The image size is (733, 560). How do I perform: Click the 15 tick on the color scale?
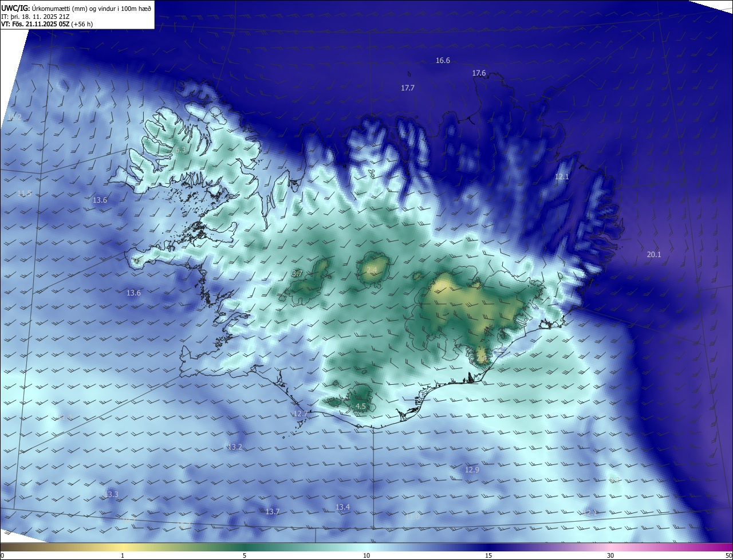(x=488, y=555)
